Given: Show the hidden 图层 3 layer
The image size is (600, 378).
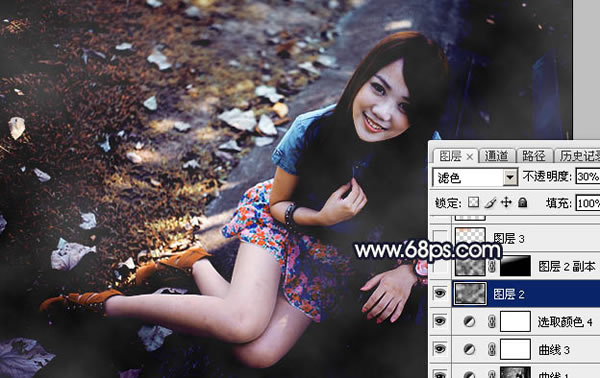Looking at the screenshot, I should pos(440,238).
